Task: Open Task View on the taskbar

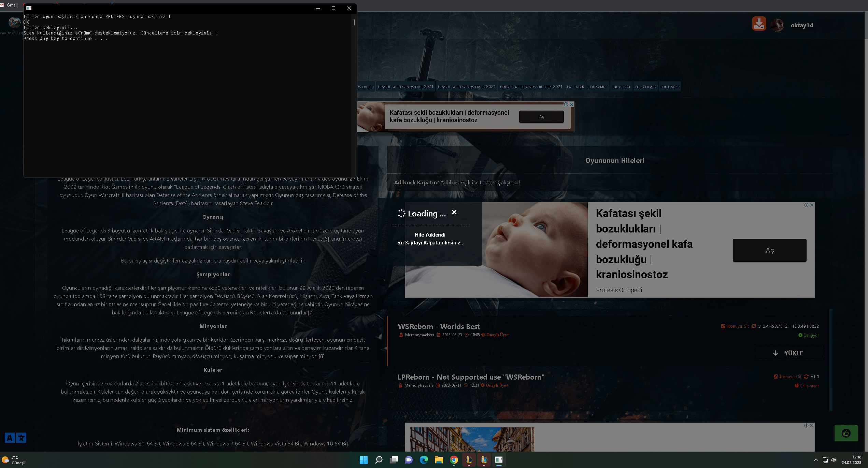Action: point(394,460)
